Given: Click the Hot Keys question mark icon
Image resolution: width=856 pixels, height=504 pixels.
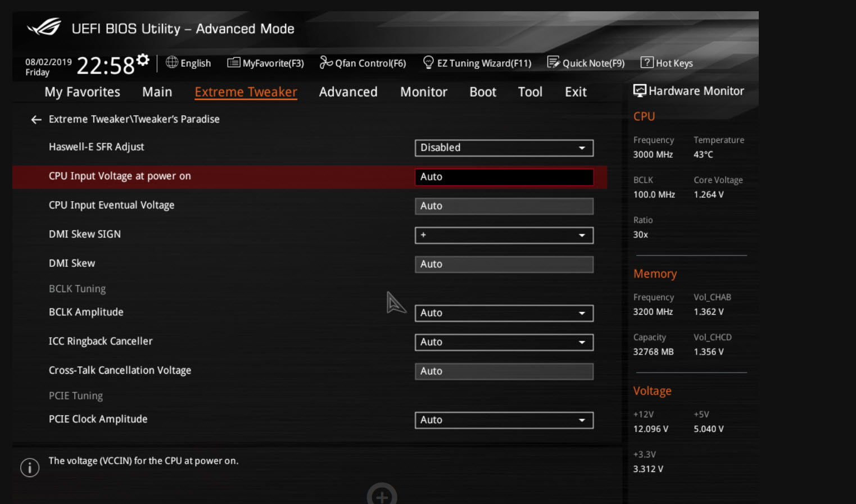Looking at the screenshot, I should [x=647, y=62].
